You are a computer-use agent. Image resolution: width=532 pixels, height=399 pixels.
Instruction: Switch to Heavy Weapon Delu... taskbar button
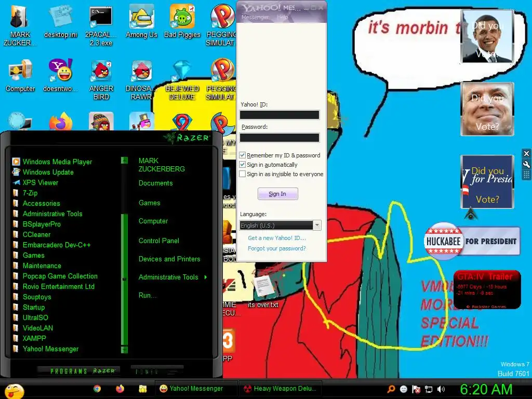tap(280, 389)
